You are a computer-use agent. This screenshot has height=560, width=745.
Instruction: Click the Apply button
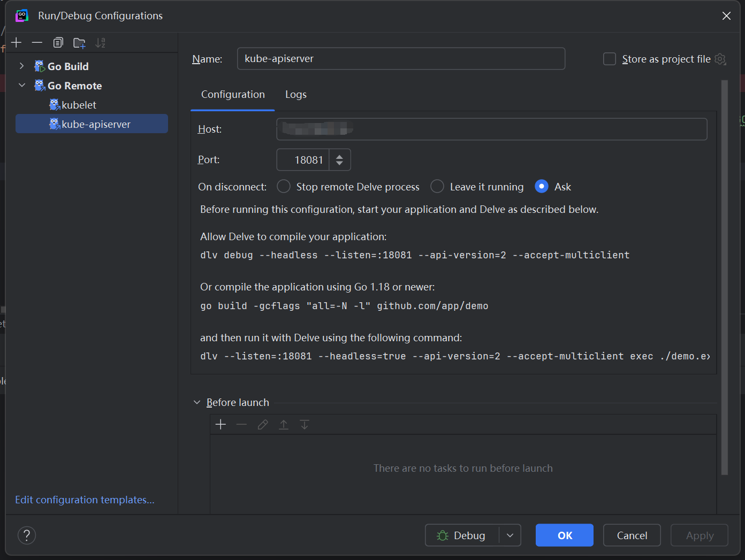click(x=700, y=535)
